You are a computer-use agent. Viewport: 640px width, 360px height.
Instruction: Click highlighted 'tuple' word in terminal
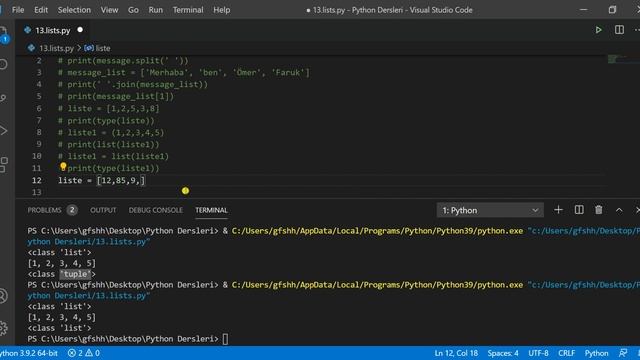76,274
